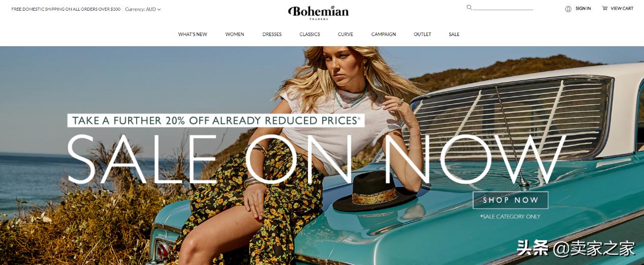Image resolution: width=644 pixels, height=265 pixels.
Task: Click the sign in user icon
Action: pos(568,9)
